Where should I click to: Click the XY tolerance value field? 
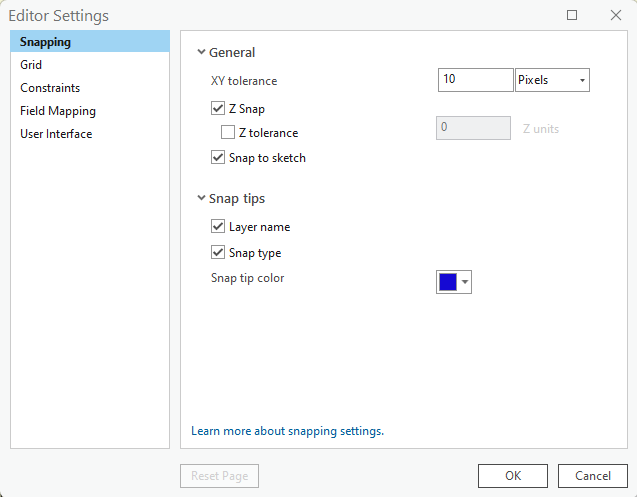point(475,80)
